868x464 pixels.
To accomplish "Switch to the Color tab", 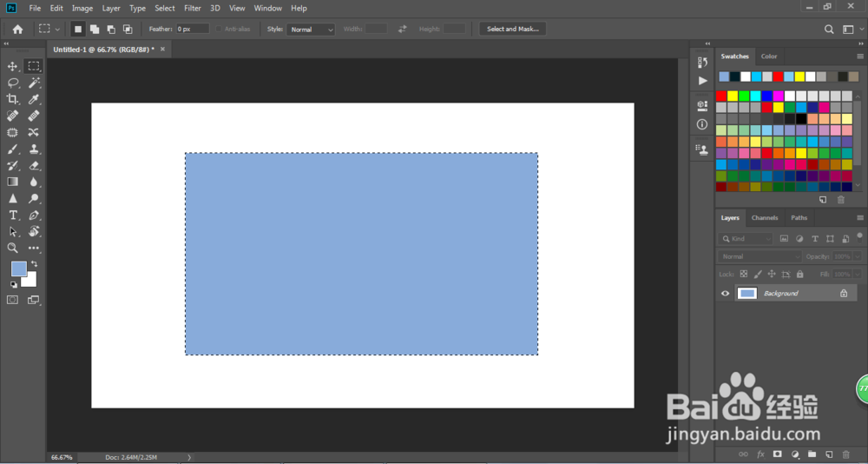I will 769,56.
